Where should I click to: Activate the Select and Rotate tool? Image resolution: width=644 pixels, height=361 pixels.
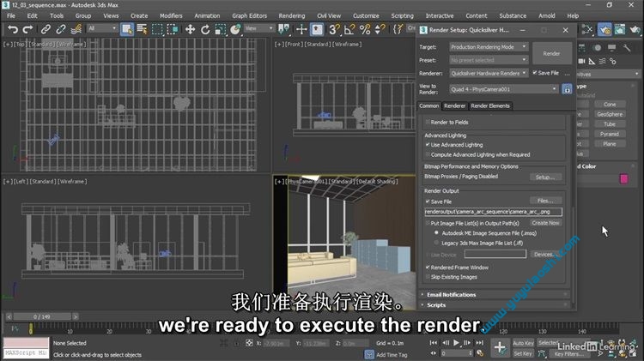tap(205, 29)
